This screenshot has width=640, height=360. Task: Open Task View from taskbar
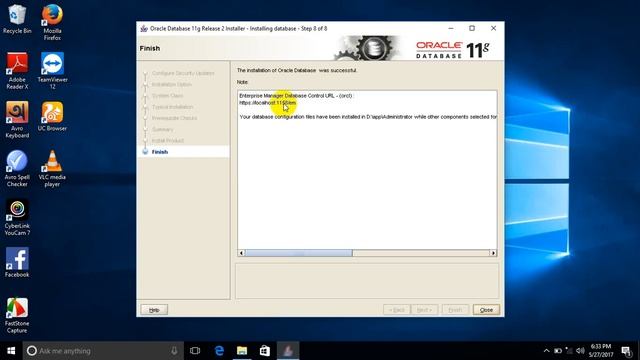(x=195, y=351)
